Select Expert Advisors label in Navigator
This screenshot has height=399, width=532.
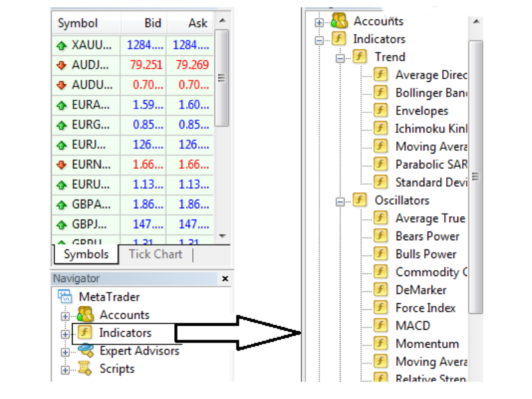pyautogui.click(x=139, y=351)
